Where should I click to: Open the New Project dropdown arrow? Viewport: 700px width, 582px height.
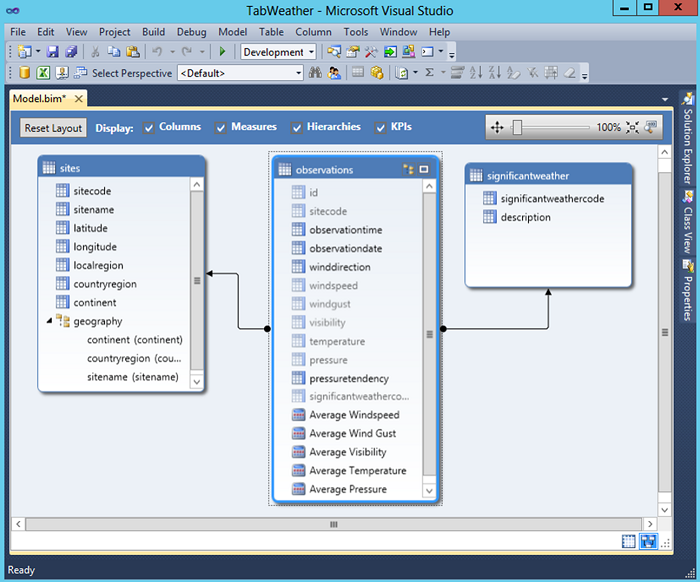click(38, 52)
